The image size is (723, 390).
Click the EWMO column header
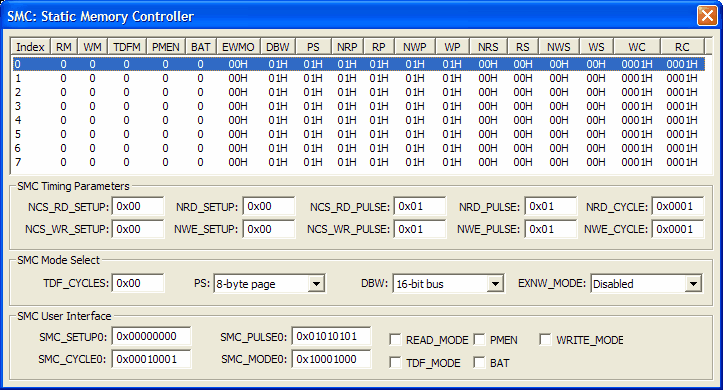pos(238,47)
